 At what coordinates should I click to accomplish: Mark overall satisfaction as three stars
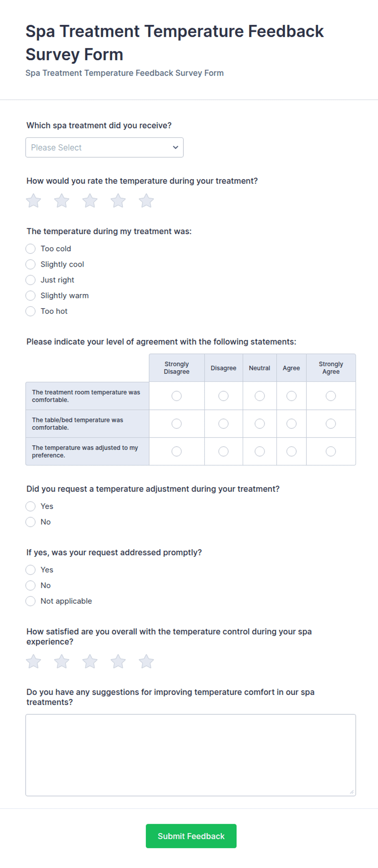[x=90, y=661]
